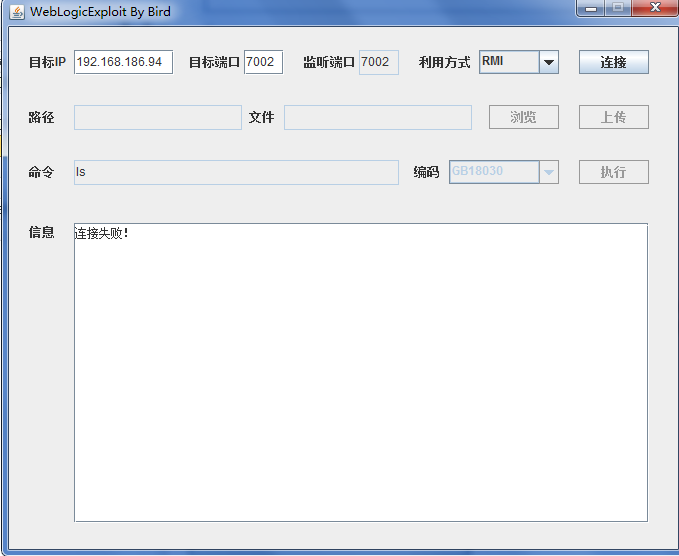Click the Java icon in title bar
This screenshot has height=556, width=679.
click(x=17, y=11)
